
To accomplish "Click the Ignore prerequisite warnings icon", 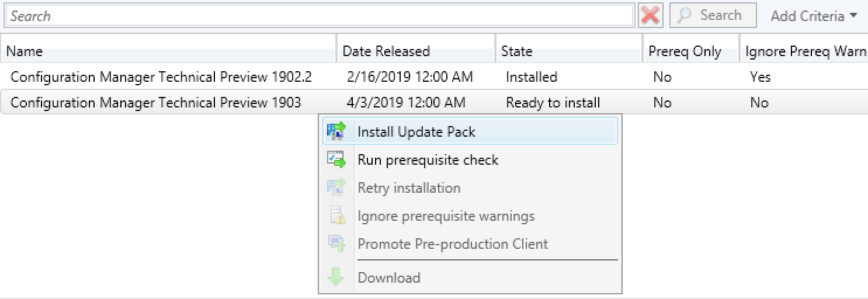I will click(336, 215).
